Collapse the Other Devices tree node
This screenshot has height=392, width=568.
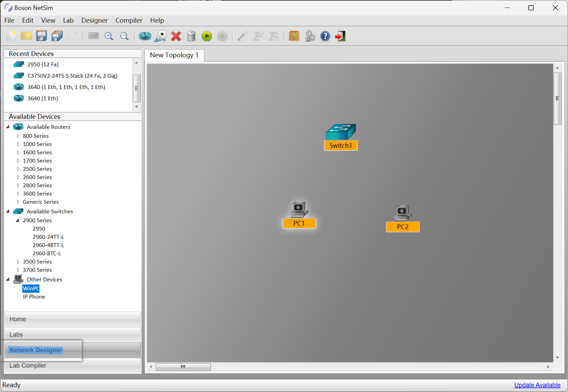[x=8, y=279]
